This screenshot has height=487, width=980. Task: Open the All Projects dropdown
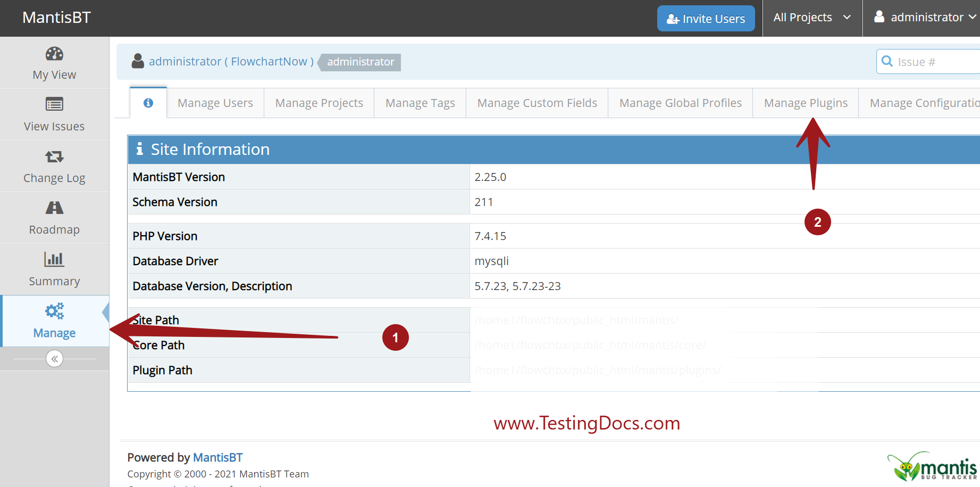[x=812, y=18]
